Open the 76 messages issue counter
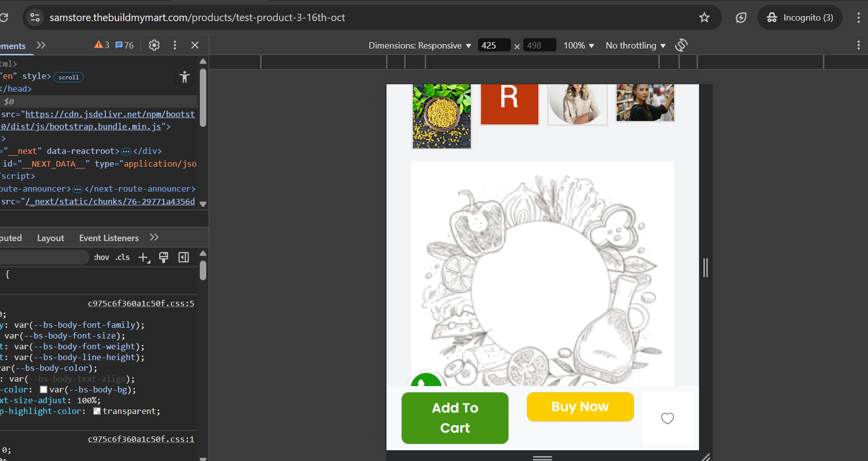Image resolution: width=868 pixels, height=461 pixels. point(124,45)
